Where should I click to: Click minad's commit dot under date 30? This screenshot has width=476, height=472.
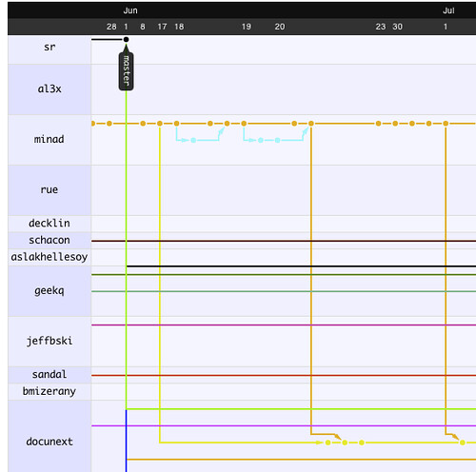click(x=395, y=124)
